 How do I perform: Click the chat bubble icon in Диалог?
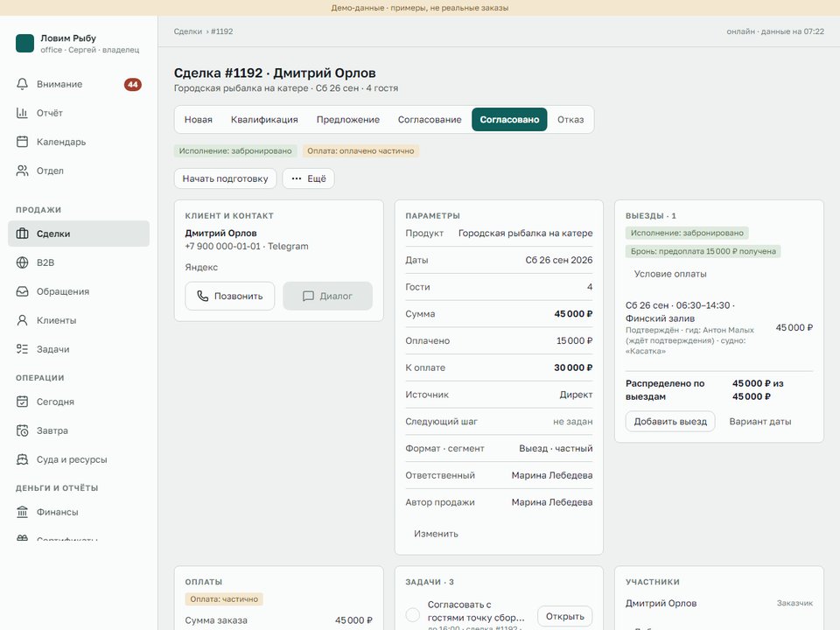[x=308, y=297]
